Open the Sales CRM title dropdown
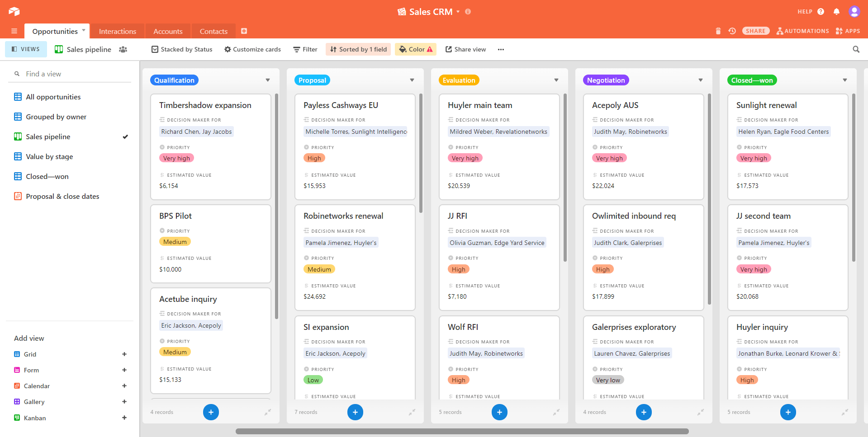The image size is (868, 437). point(458,12)
